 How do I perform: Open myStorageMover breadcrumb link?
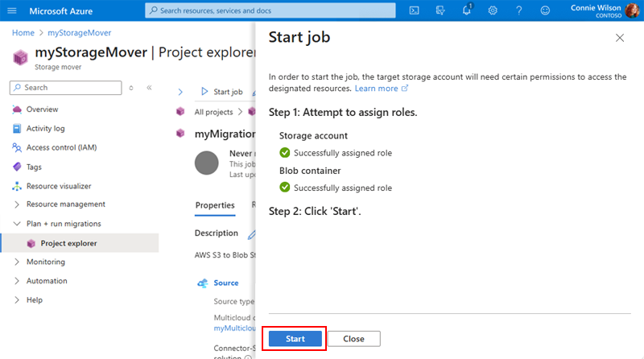pos(79,33)
